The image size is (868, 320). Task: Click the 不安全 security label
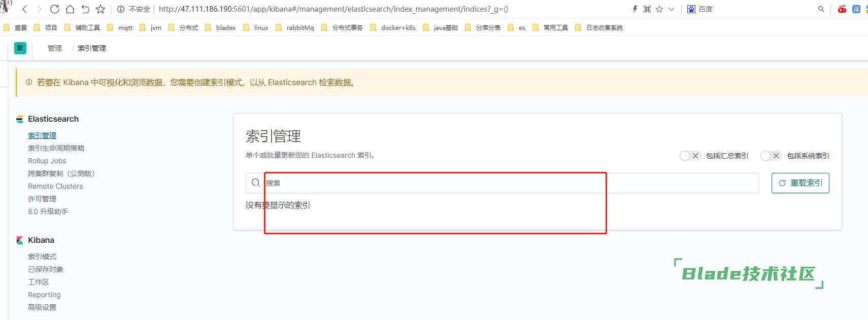tap(140, 9)
